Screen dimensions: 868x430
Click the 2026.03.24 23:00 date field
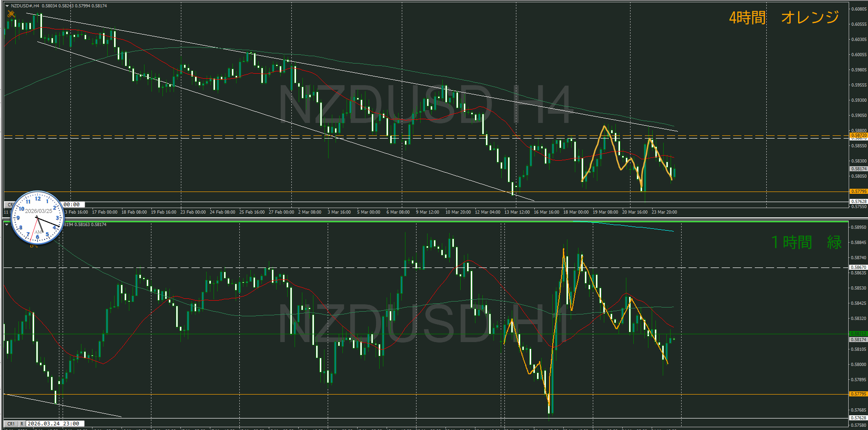53,424
